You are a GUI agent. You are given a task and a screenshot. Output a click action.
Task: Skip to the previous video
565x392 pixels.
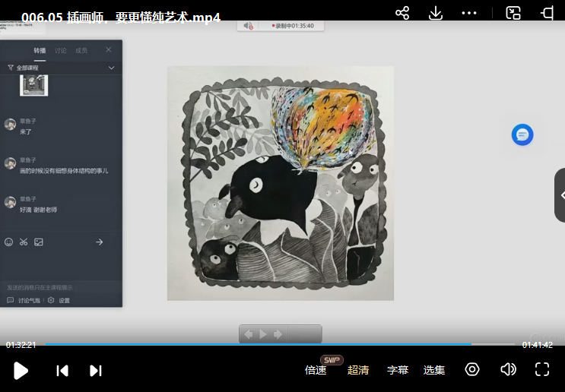(x=62, y=371)
